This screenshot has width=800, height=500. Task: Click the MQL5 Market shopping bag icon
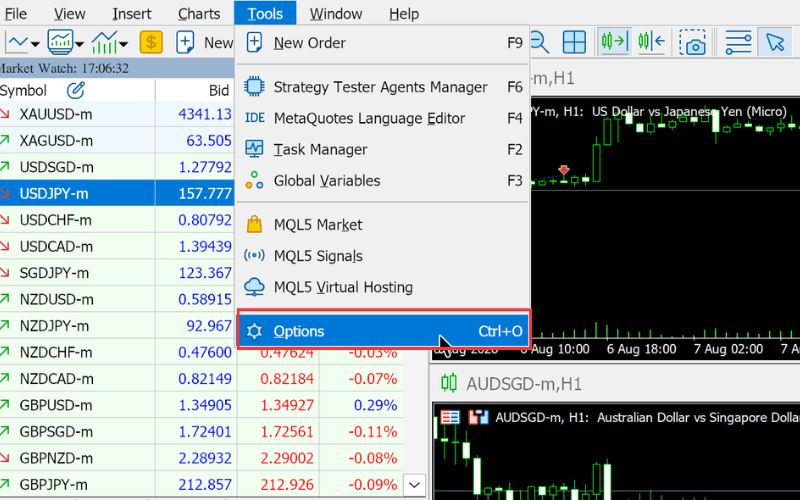point(254,224)
